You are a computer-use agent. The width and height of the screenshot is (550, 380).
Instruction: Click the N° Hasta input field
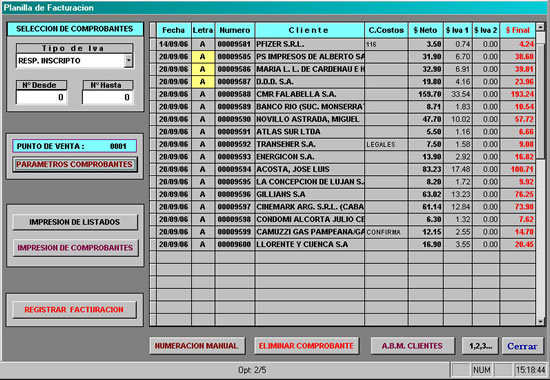[x=108, y=97]
